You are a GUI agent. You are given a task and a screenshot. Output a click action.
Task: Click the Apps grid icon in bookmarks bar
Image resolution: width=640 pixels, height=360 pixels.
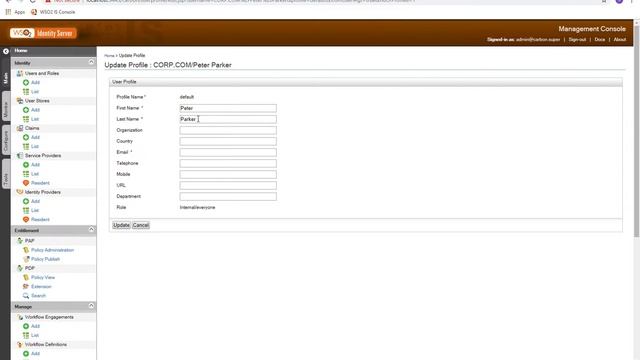pyautogui.click(x=8, y=12)
